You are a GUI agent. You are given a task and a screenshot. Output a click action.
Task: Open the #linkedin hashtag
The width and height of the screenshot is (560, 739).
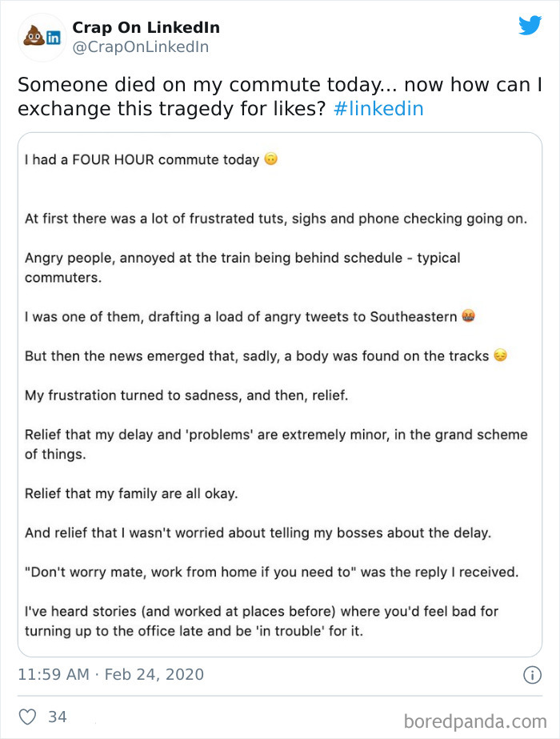click(x=380, y=108)
